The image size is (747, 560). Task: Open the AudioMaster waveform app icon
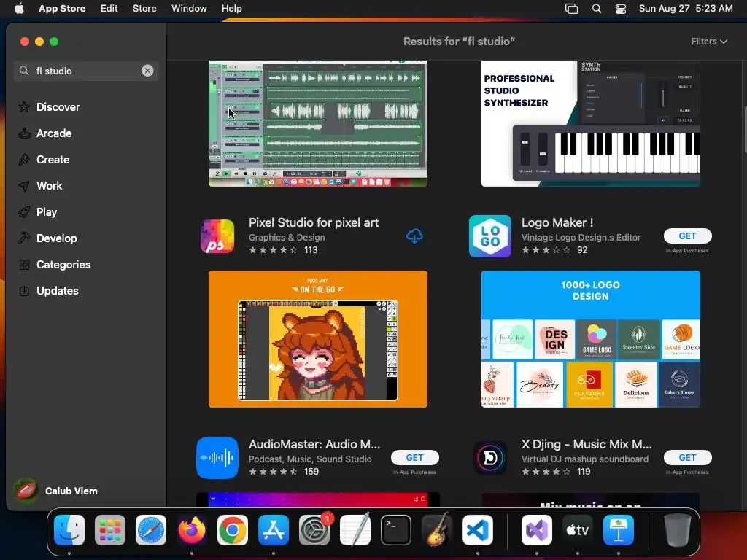[x=217, y=458]
